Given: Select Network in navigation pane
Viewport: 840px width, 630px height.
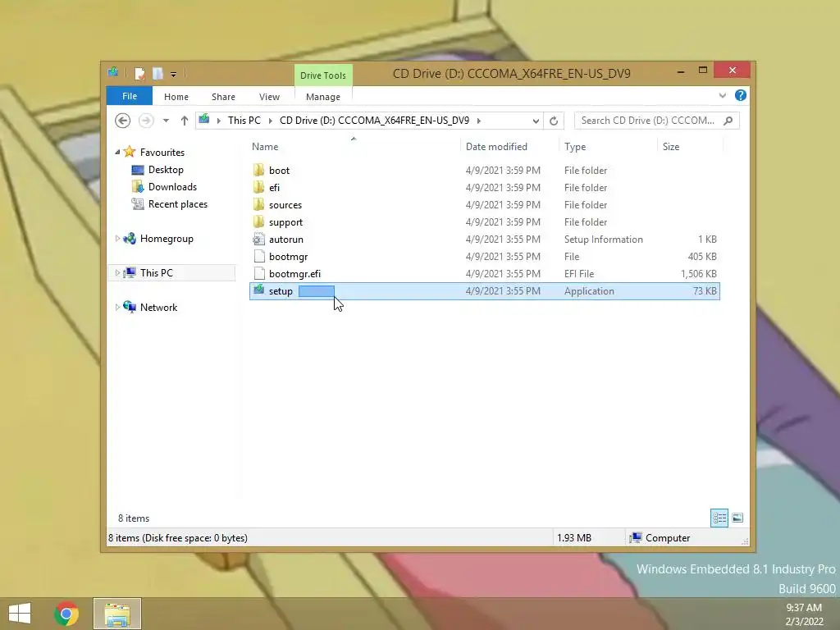Looking at the screenshot, I should (158, 308).
